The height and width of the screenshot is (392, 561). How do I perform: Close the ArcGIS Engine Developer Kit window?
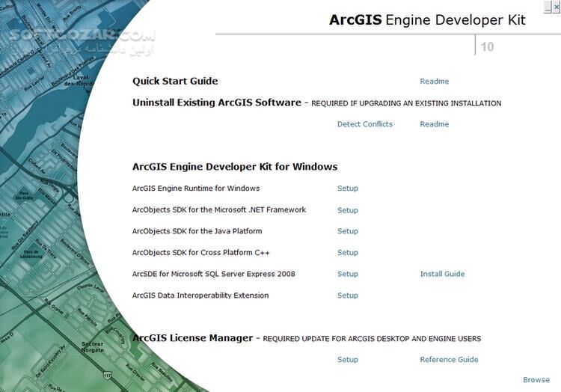click(557, 7)
